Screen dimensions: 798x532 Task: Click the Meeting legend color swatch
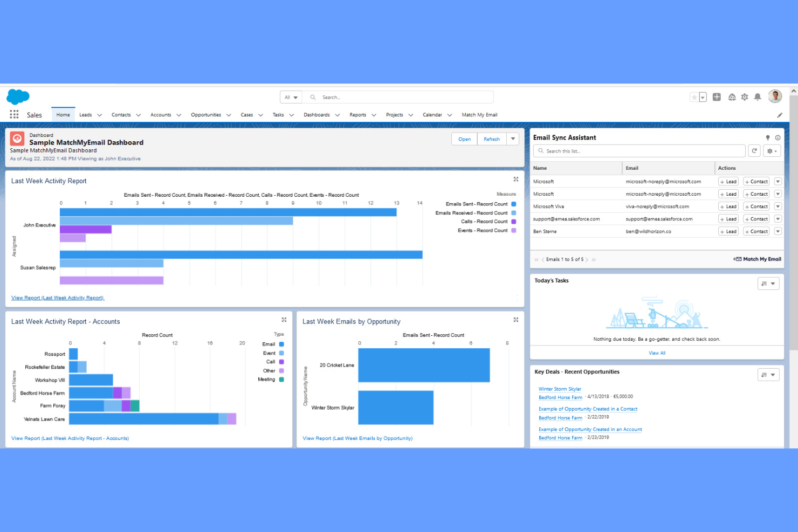pos(281,379)
